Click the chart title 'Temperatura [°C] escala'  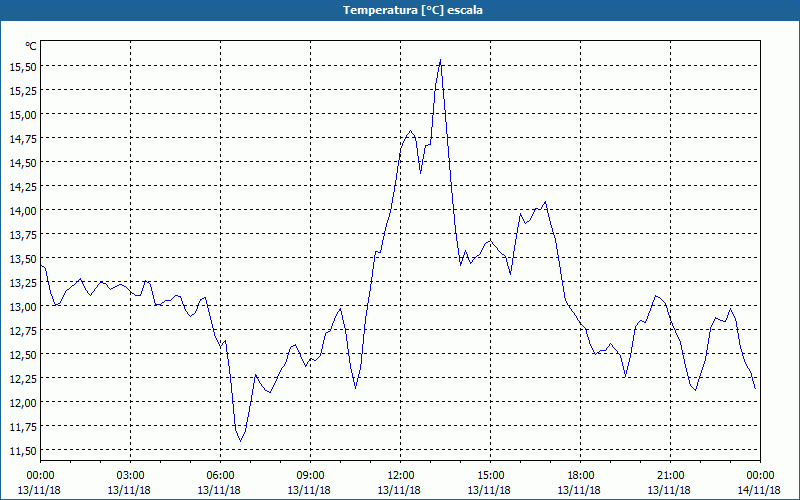(412, 10)
